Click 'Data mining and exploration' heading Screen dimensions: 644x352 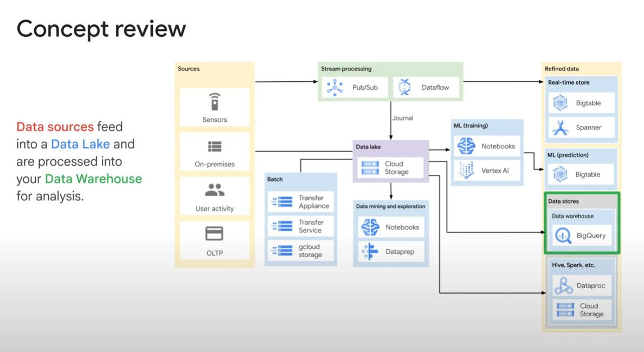(x=391, y=206)
